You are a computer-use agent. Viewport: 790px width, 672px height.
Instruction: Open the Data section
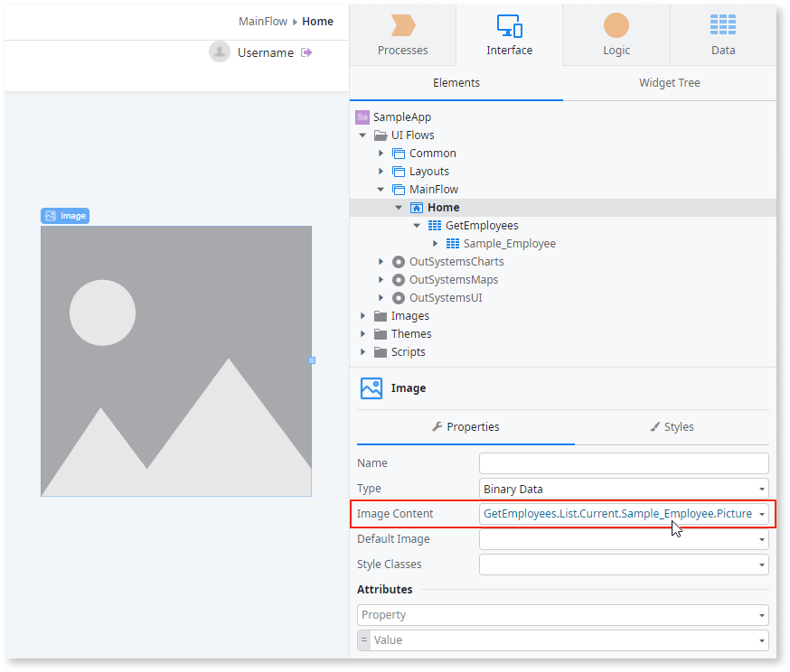(722, 36)
